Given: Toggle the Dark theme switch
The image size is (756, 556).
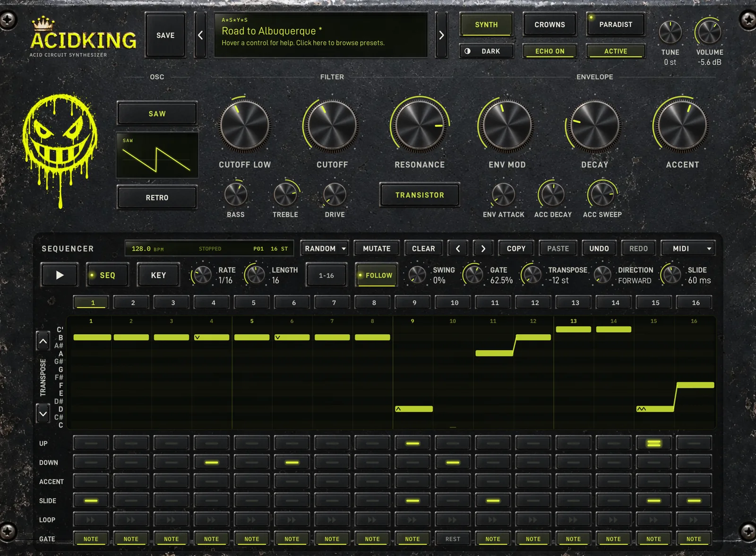Looking at the screenshot, I should [x=486, y=51].
